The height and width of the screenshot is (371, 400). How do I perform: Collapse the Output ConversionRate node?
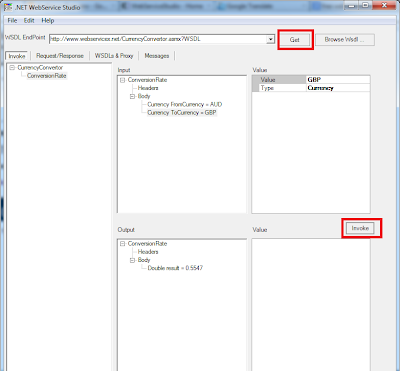122,244
